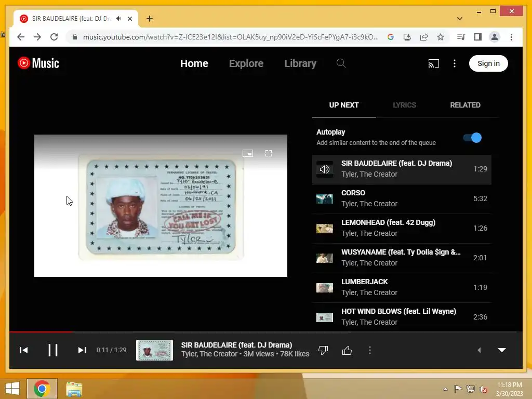Play WUSYANAME from the queue
The image size is (532, 399).
pos(402,258)
